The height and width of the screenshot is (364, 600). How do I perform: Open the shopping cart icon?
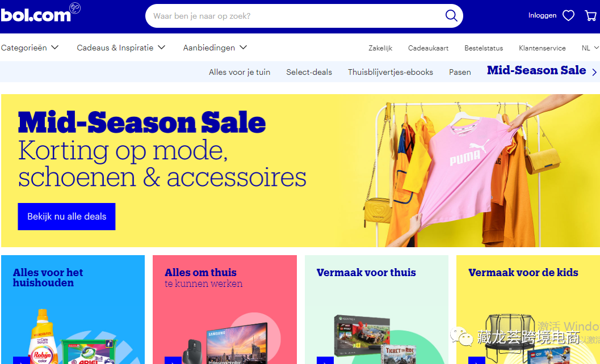pos(590,16)
